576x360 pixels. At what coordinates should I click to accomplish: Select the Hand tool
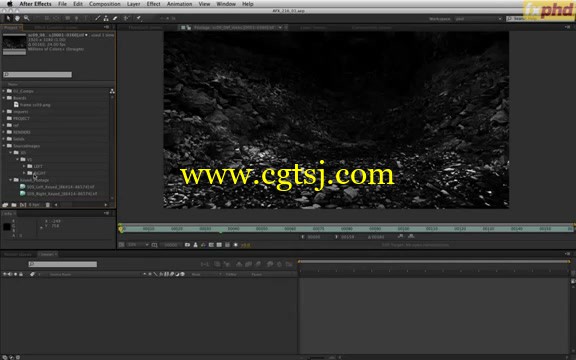click(x=17, y=18)
